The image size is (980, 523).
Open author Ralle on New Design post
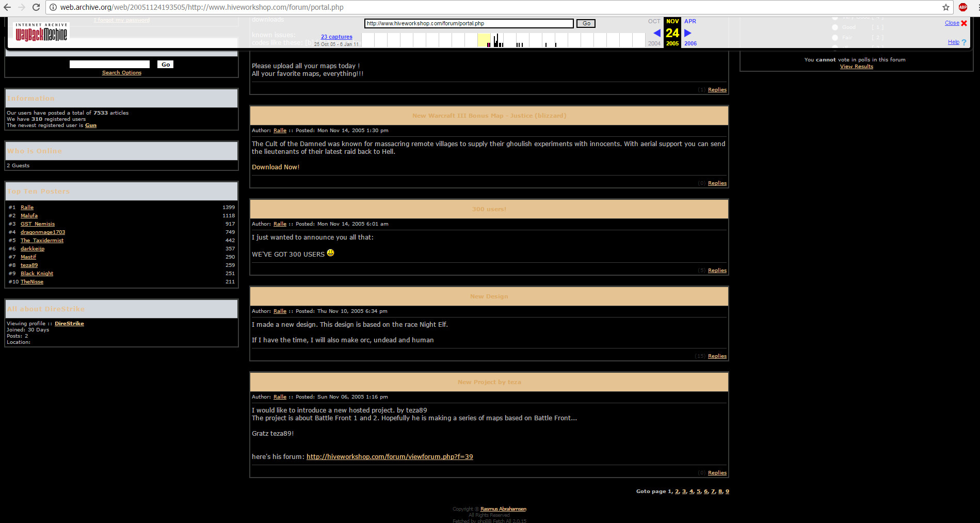coord(280,311)
